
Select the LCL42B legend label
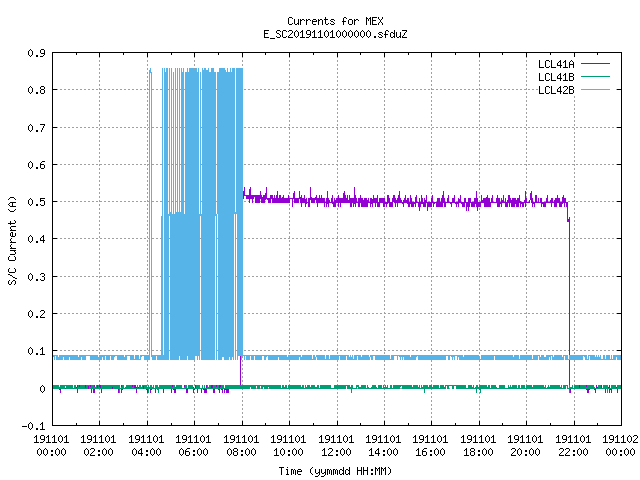[556, 90]
